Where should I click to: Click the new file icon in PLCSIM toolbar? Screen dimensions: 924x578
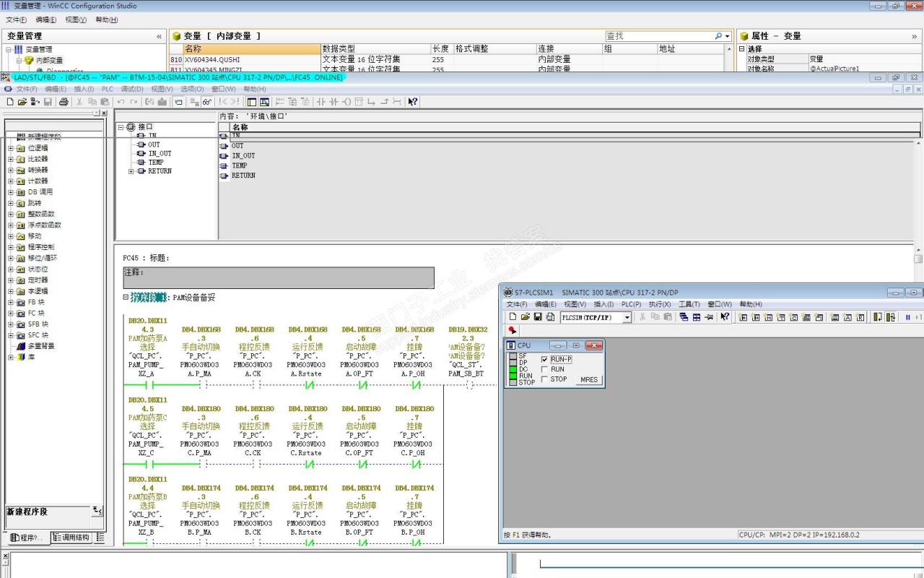point(513,317)
